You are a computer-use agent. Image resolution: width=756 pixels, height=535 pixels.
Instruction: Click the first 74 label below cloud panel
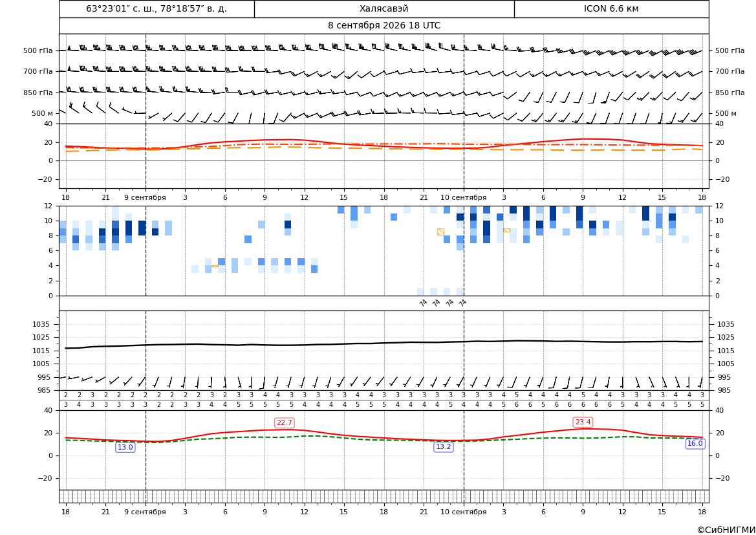click(x=424, y=303)
